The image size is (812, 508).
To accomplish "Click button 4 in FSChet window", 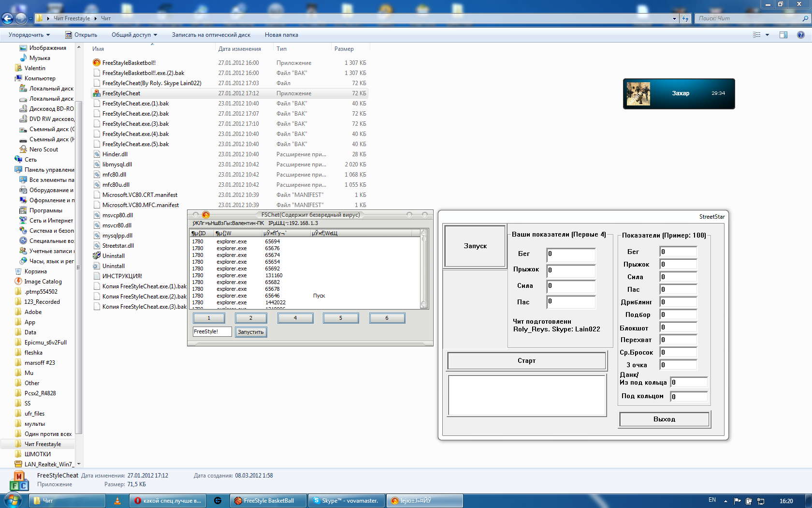I will [x=295, y=318].
